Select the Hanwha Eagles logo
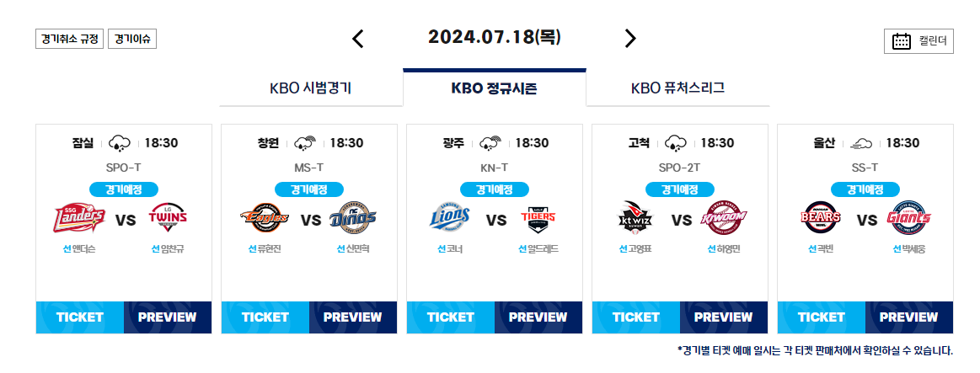The height and width of the screenshot is (373, 980). click(264, 217)
